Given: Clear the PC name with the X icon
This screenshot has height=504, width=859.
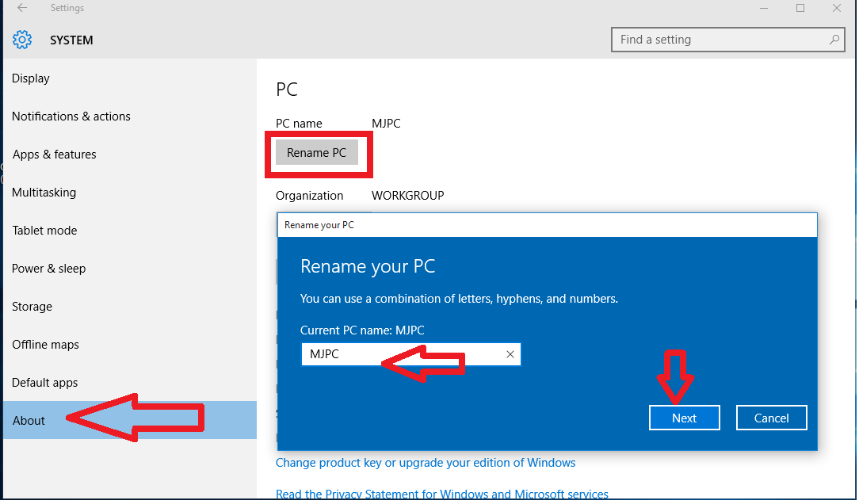Looking at the screenshot, I should (510, 354).
